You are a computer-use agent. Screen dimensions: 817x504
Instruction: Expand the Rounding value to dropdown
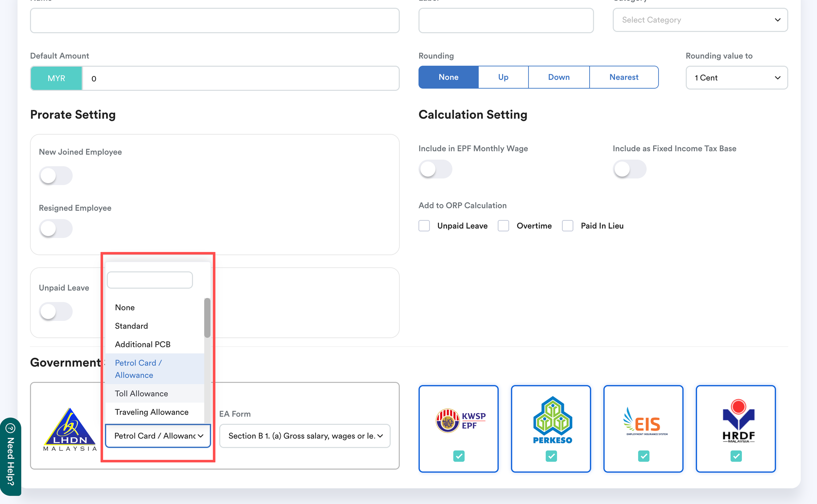tap(736, 78)
